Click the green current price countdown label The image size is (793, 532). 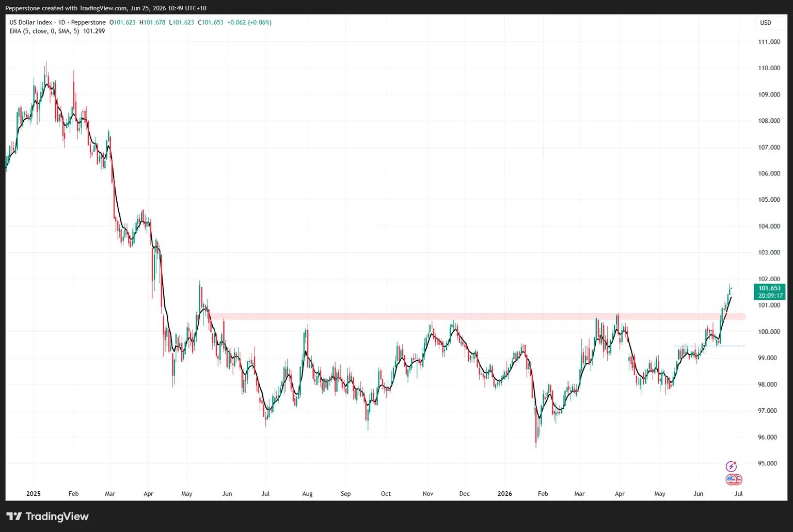(x=770, y=292)
